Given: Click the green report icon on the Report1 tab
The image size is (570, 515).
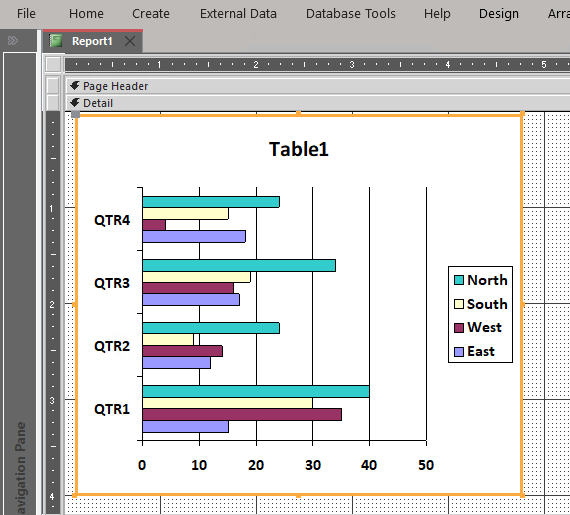Looking at the screenshot, I should point(56,41).
